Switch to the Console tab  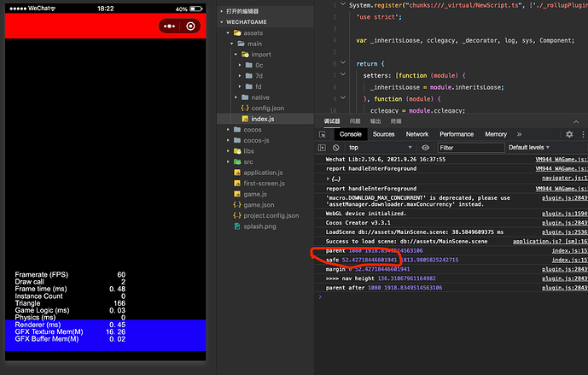pyautogui.click(x=350, y=134)
